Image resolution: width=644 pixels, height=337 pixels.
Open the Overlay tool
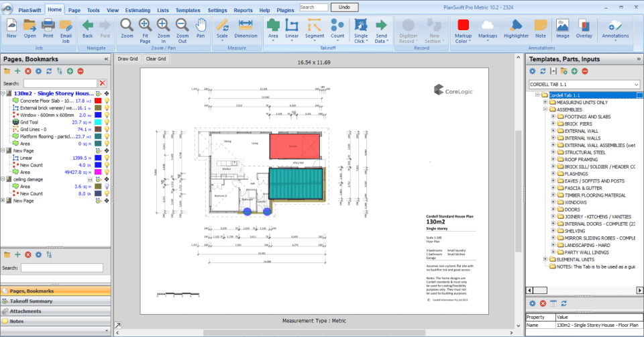tap(584, 29)
